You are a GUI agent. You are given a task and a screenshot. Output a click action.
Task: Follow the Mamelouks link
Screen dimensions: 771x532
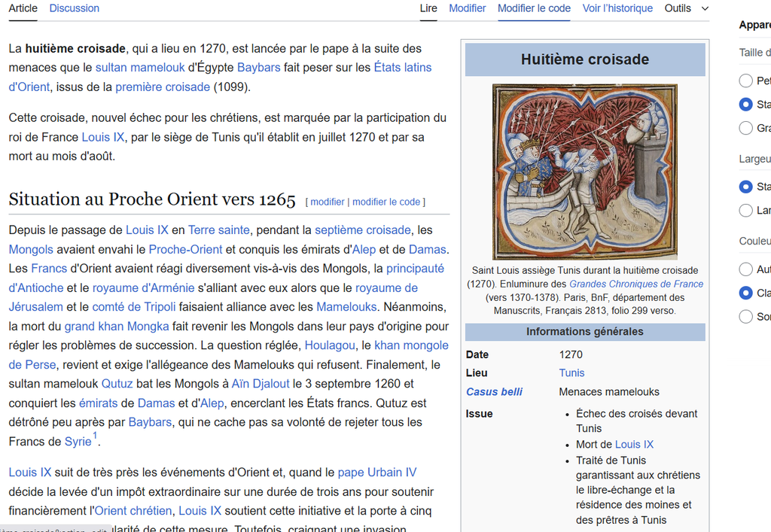pyautogui.click(x=346, y=307)
